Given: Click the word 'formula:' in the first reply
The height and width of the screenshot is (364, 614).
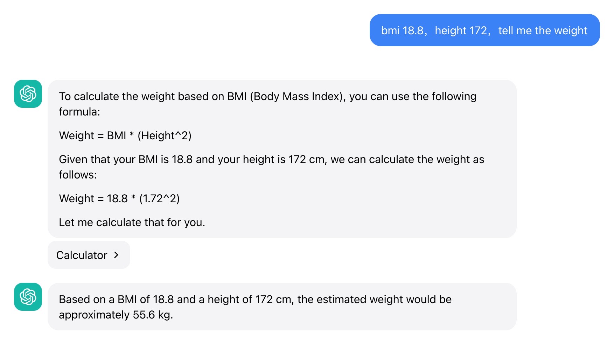Looking at the screenshot, I should click(x=79, y=112).
